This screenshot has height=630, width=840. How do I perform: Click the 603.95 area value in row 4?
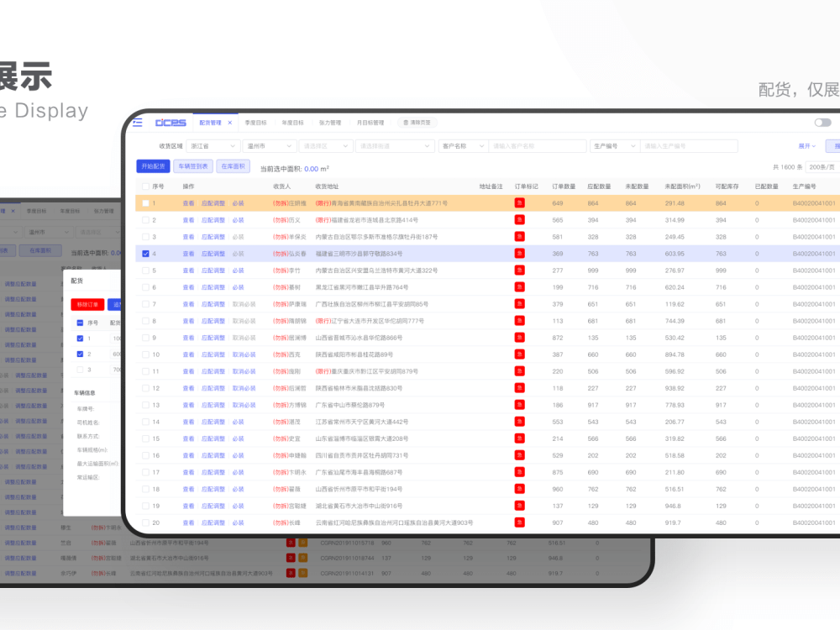(674, 254)
